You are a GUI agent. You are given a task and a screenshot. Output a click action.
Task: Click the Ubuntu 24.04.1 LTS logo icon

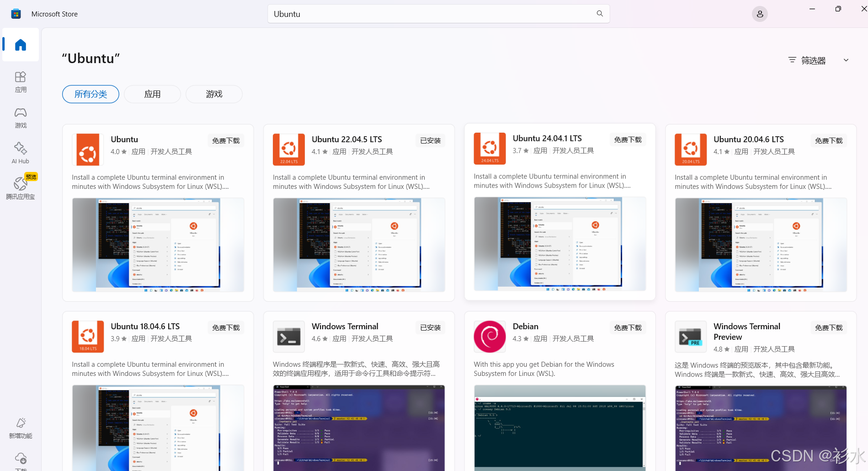(490, 149)
